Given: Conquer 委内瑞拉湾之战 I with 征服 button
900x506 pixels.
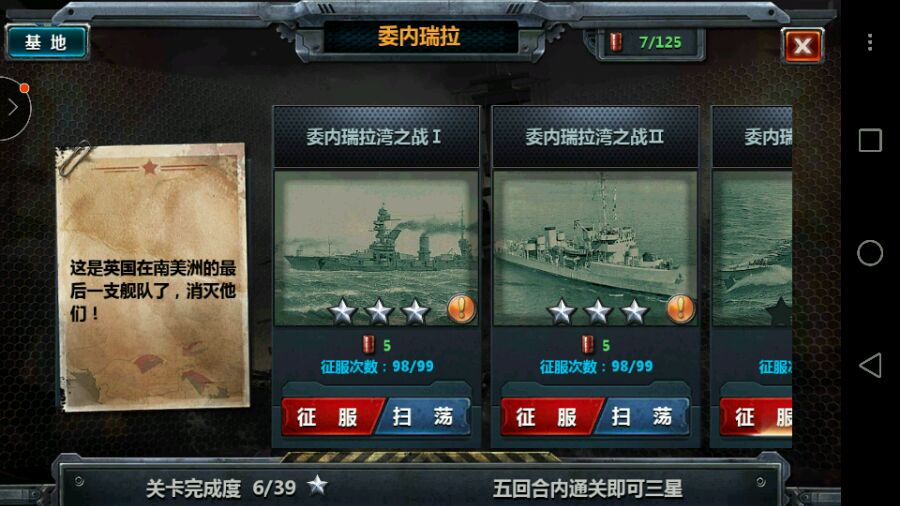Looking at the screenshot, I should pyautogui.click(x=330, y=417).
